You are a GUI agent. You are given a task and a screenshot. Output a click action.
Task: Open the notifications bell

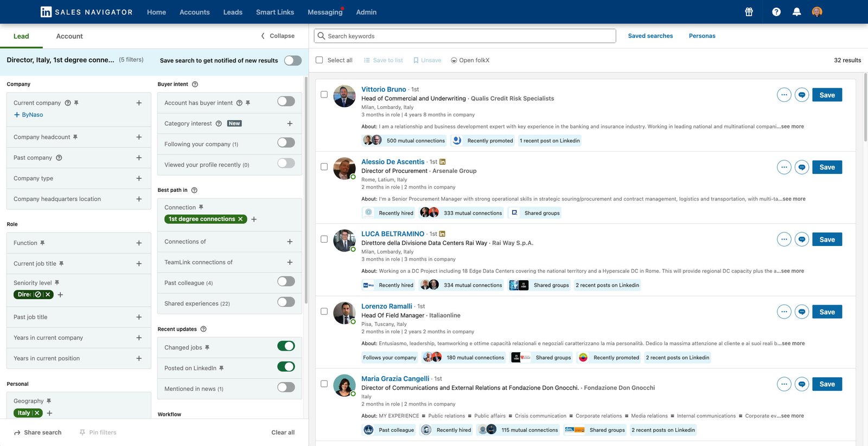point(796,12)
